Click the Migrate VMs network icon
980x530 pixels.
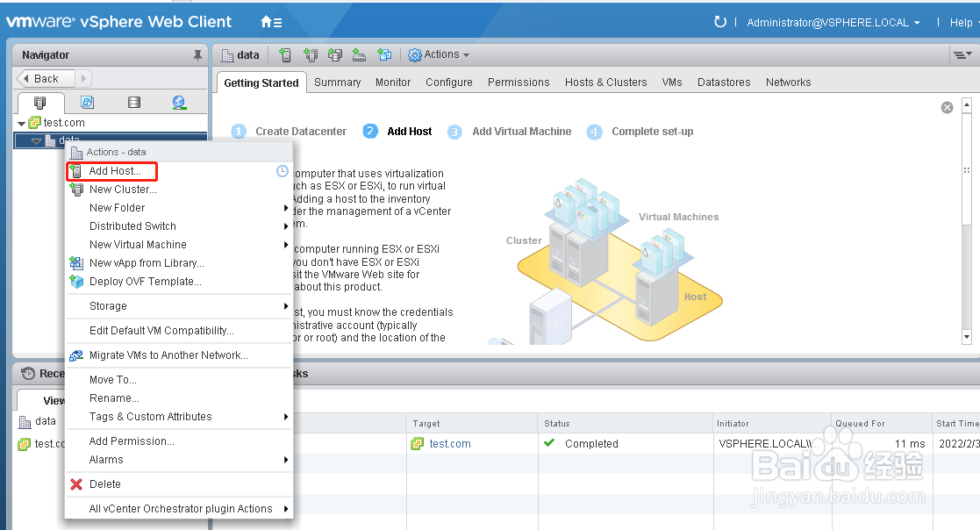(x=76, y=355)
